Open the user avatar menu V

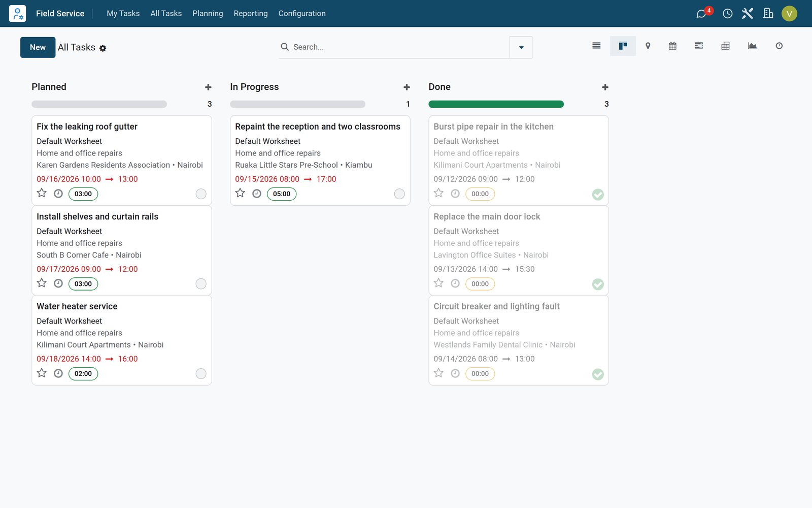coord(789,14)
